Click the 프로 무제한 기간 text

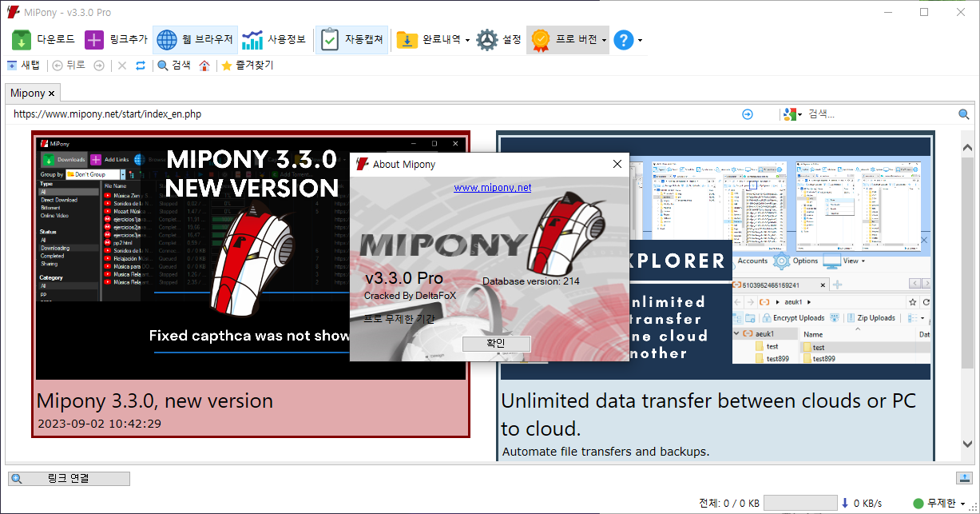click(399, 318)
